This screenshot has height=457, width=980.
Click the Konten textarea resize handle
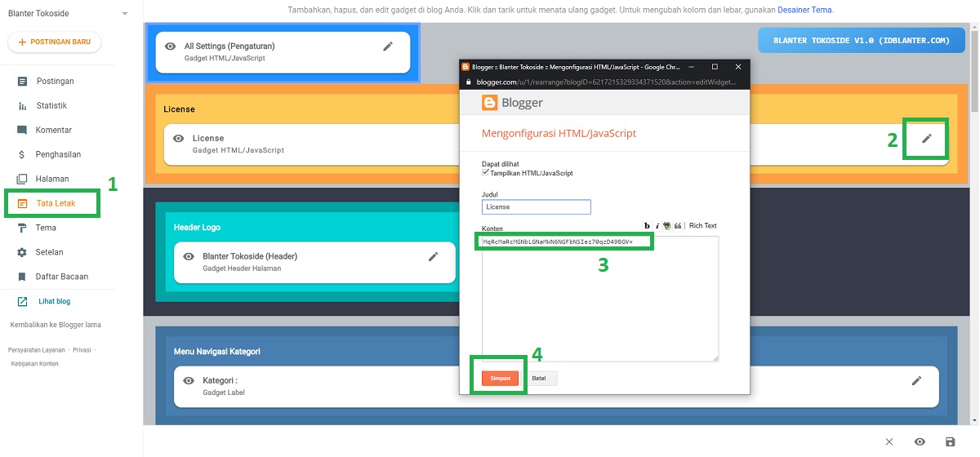point(715,357)
